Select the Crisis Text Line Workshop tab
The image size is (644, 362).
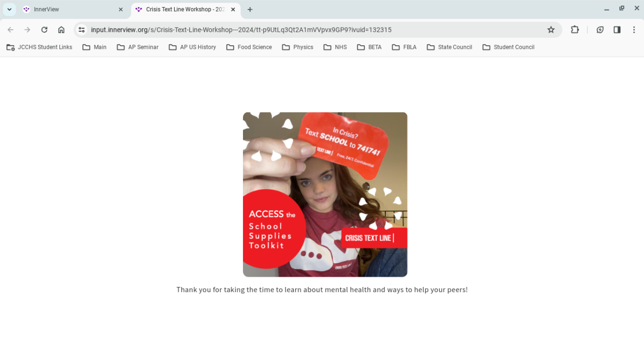click(186, 10)
